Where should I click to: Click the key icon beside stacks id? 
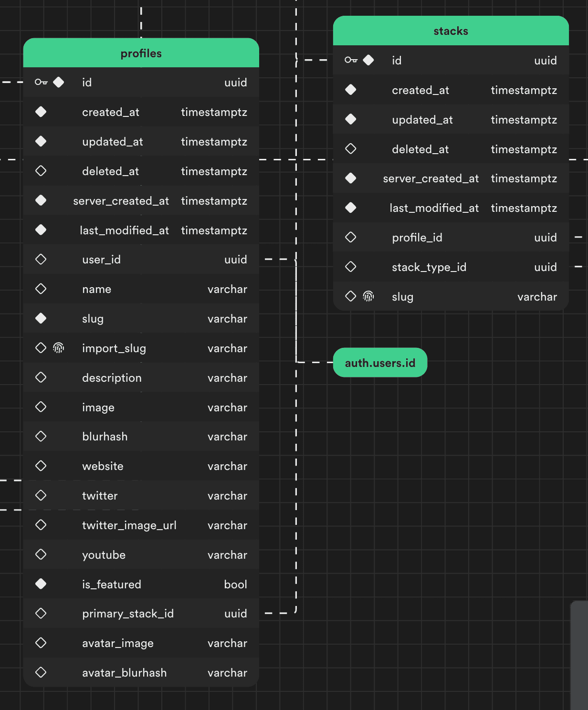pyautogui.click(x=350, y=60)
